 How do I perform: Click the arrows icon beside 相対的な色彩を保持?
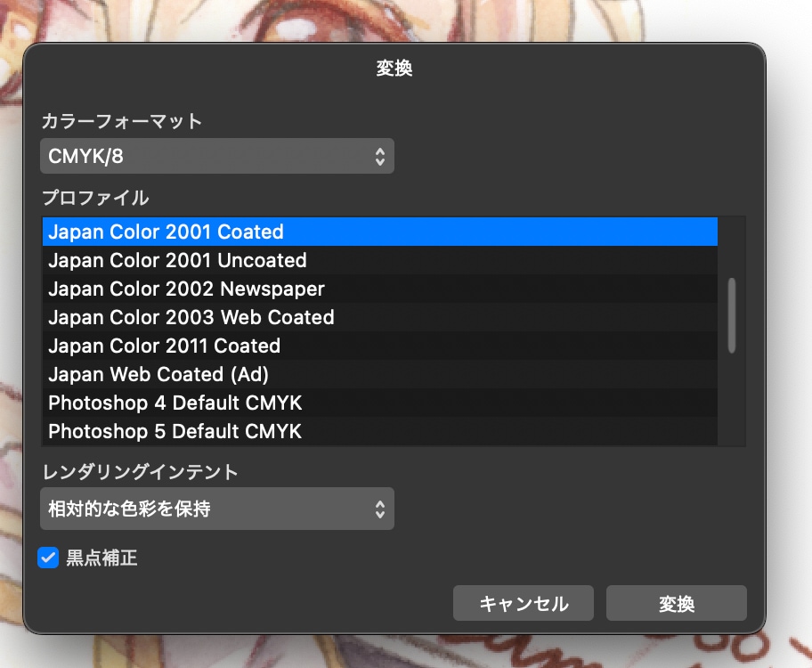coord(379,509)
